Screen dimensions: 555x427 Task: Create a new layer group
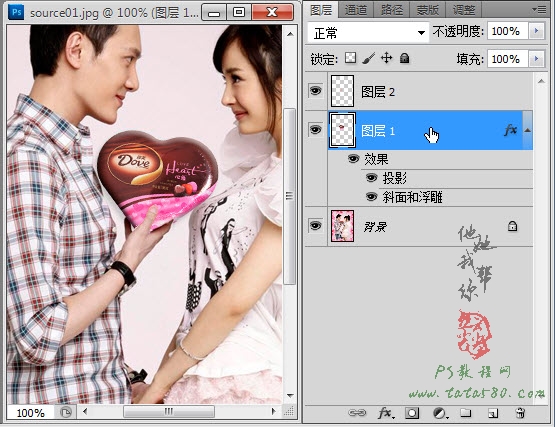point(466,413)
